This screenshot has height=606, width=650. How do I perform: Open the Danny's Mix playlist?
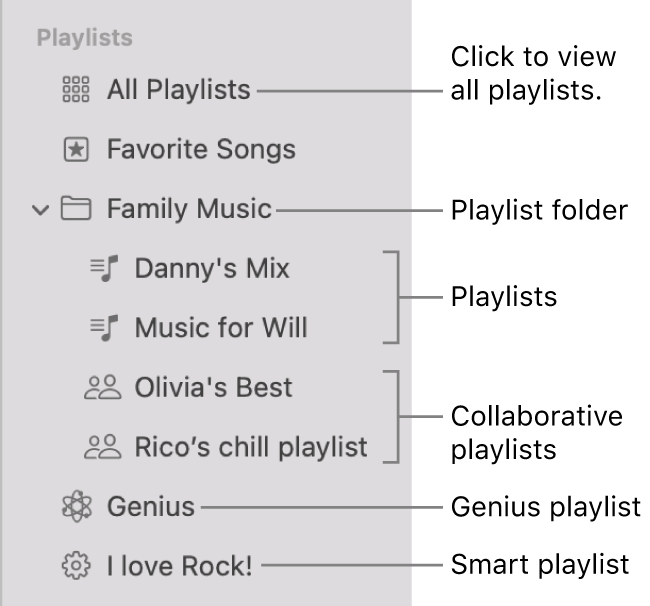(x=212, y=268)
